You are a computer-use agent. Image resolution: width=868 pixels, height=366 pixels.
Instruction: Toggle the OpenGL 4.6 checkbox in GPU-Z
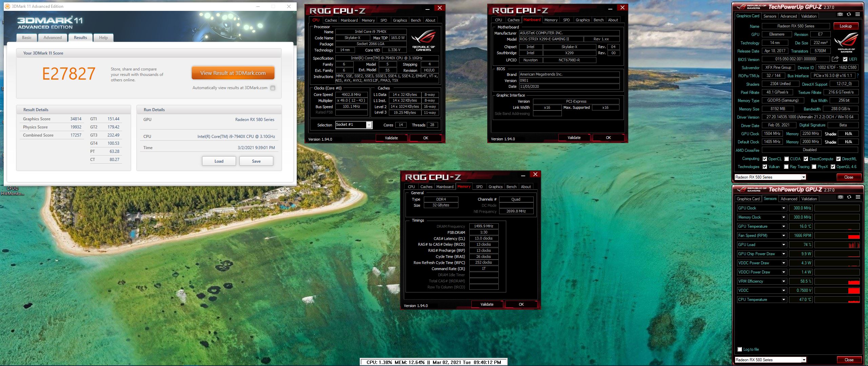pos(833,167)
